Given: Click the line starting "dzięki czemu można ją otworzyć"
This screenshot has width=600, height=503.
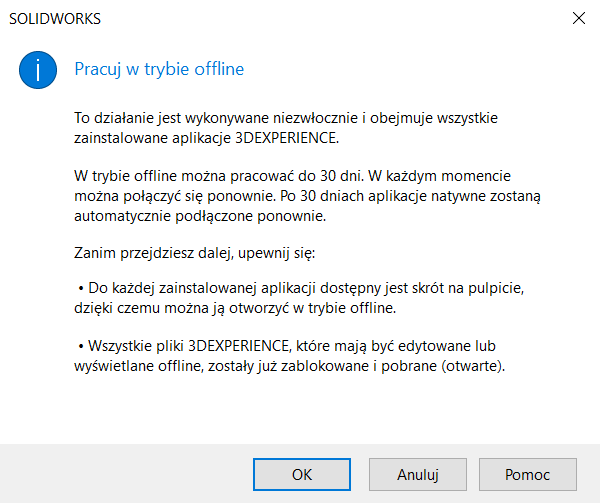Looking at the screenshot, I should coord(243,307).
